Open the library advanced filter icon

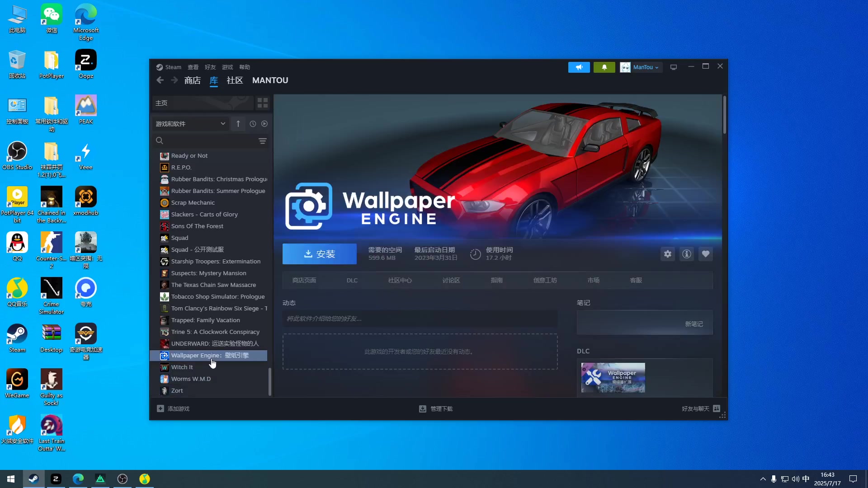click(262, 141)
